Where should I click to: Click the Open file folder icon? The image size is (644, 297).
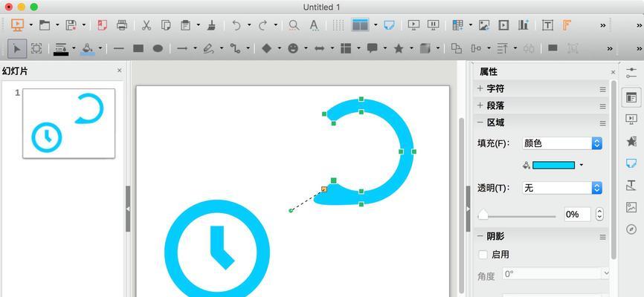[x=44, y=25]
